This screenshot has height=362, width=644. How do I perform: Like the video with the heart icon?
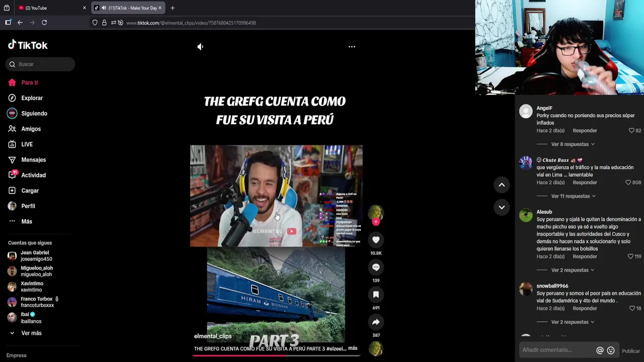tap(376, 240)
